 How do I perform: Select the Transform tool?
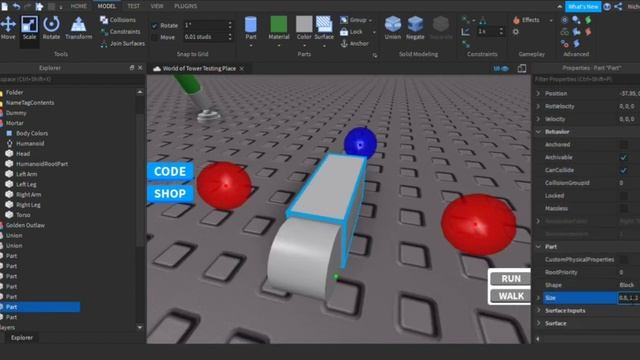click(x=78, y=28)
